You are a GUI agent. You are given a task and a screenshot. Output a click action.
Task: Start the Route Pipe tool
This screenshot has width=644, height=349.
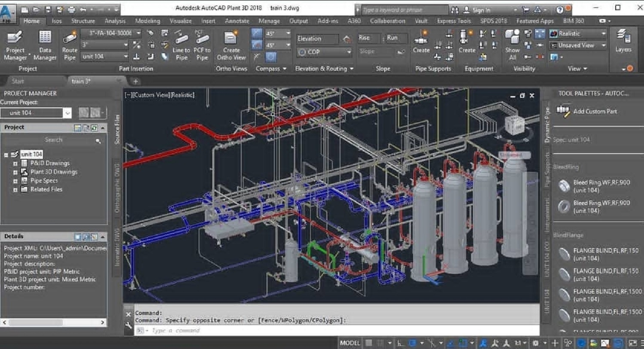tap(70, 45)
